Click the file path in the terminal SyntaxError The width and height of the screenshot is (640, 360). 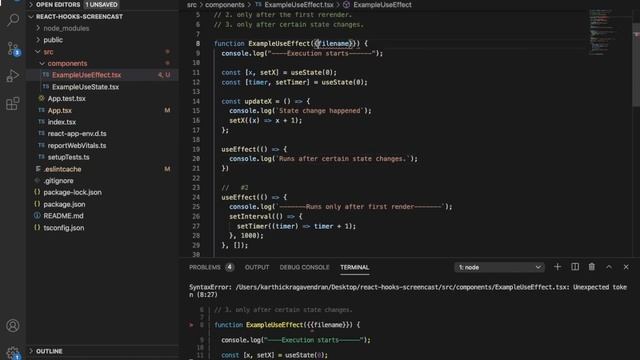[401, 287]
